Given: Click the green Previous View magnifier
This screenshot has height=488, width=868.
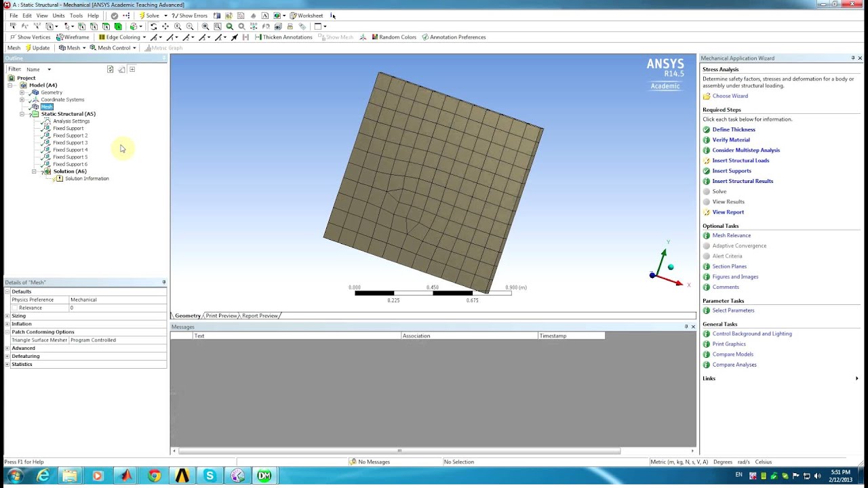Looking at the screenshot, I should tap(229, 26).
